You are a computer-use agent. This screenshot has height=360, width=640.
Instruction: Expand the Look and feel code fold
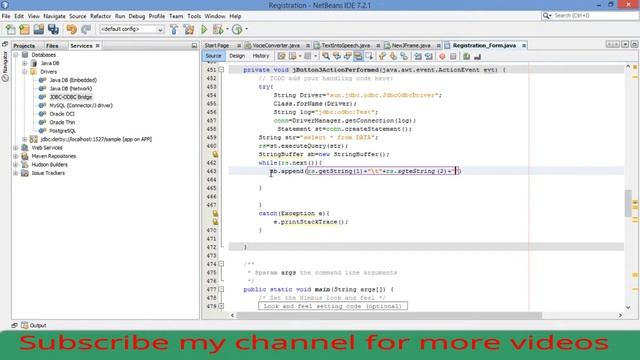[x=221, y=306]
